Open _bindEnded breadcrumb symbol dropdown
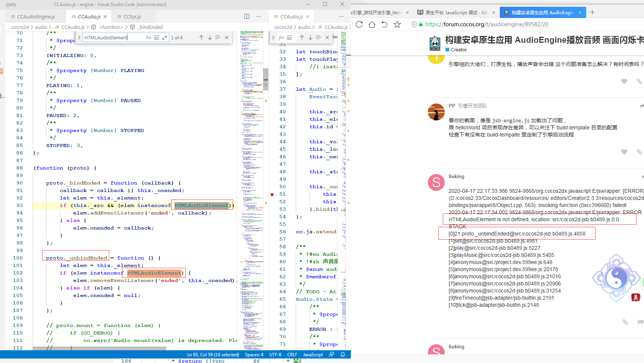This screenshot has width=644, height=363. click(x=146, y=27)
